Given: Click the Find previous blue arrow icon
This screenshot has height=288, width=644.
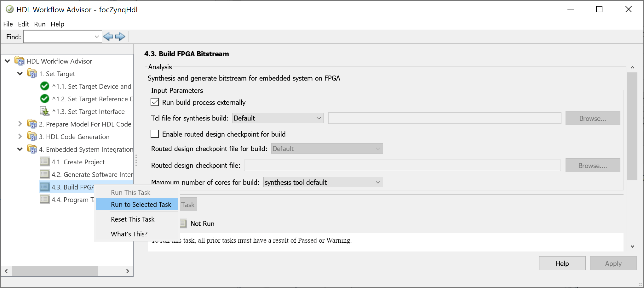Looking at the screenshot, I should 108,37.
